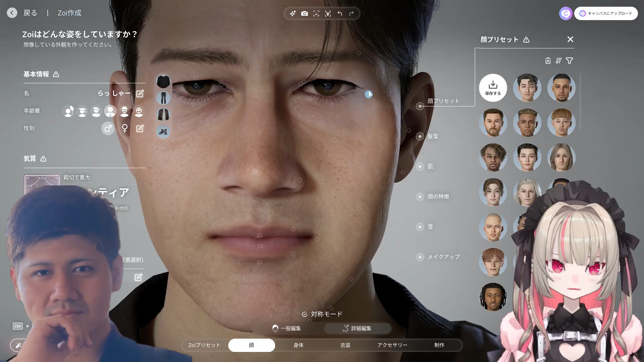Viewport: 644px width, 362px height.
Task: Select the highlighted adult age icon
Action: [110, 111]
